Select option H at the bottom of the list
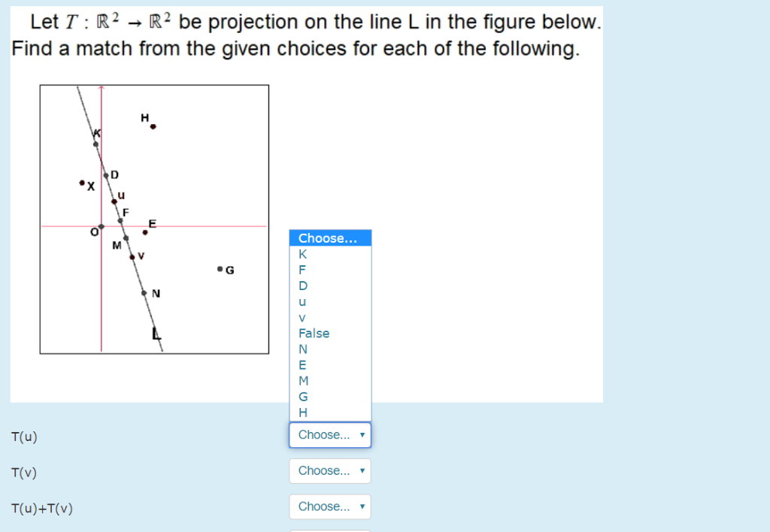Viewport: 770px width, 532px height. 302,412
